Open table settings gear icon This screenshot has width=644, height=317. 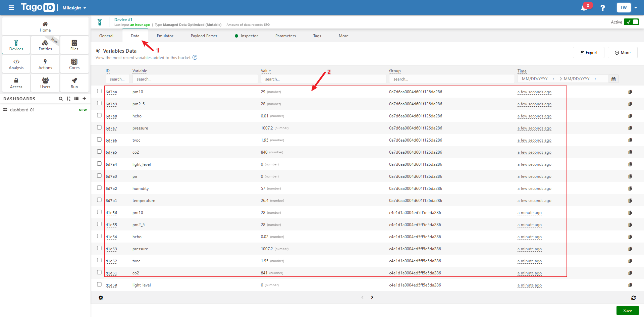pyautogui.click(x=101, y=298)
